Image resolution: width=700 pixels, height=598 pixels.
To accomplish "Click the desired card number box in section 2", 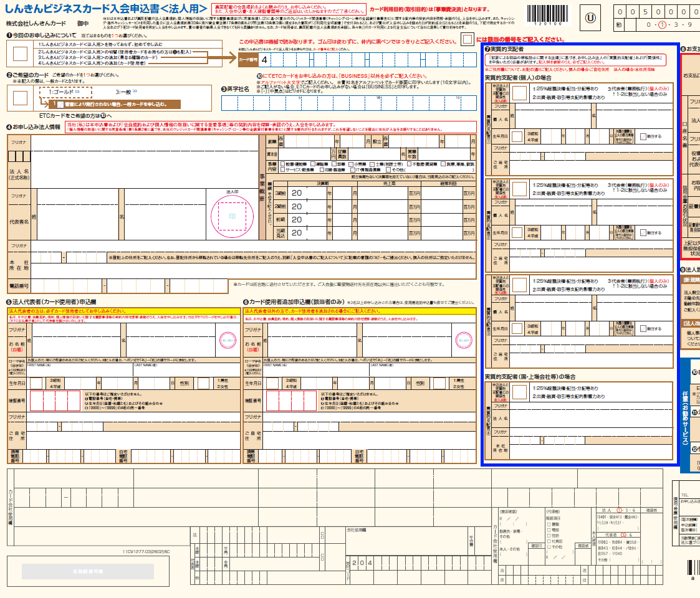I will [x=20, y=98].
